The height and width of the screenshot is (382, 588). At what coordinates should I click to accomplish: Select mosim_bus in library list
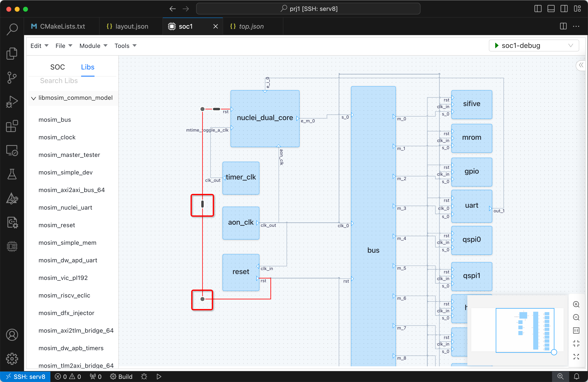[x=55, y=120]
